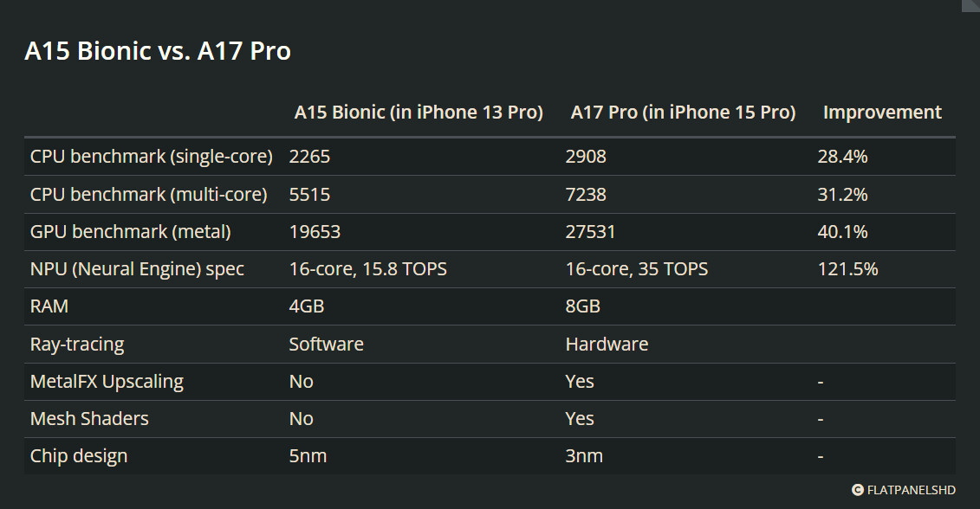980x509 pixels.
Task: Select the 27531 GPU score cell
Action: [591, 232]
